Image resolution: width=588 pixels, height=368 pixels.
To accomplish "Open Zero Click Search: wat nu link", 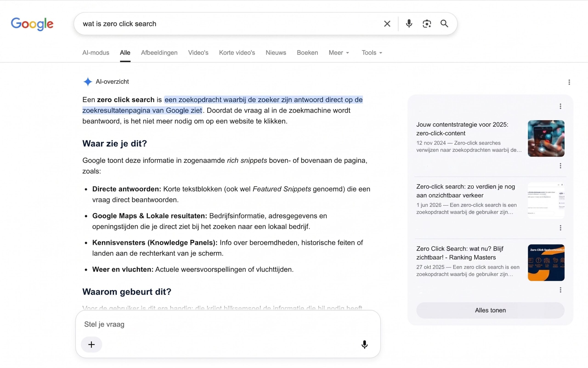I will [x=460, y=253].
